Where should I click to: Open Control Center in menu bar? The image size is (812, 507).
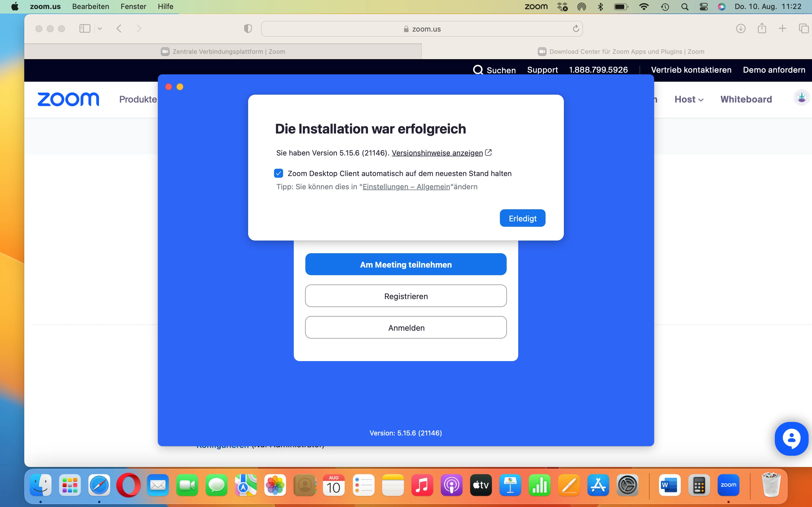(704, 7)
